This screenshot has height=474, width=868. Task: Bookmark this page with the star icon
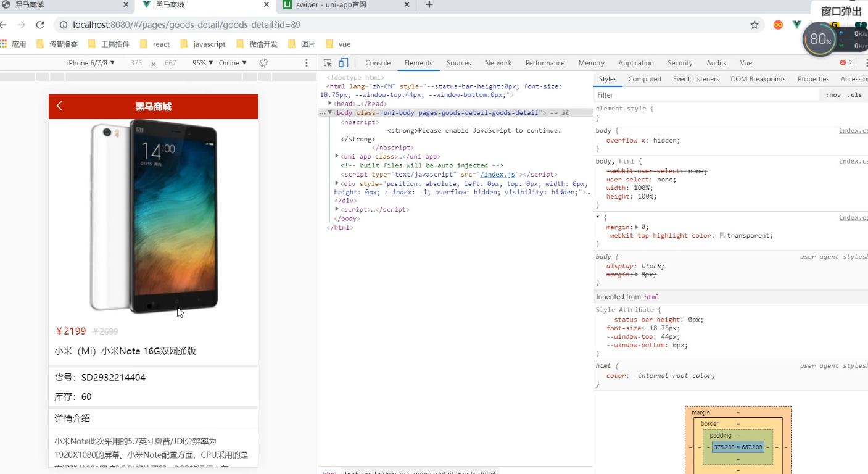[x=754, y=25]
